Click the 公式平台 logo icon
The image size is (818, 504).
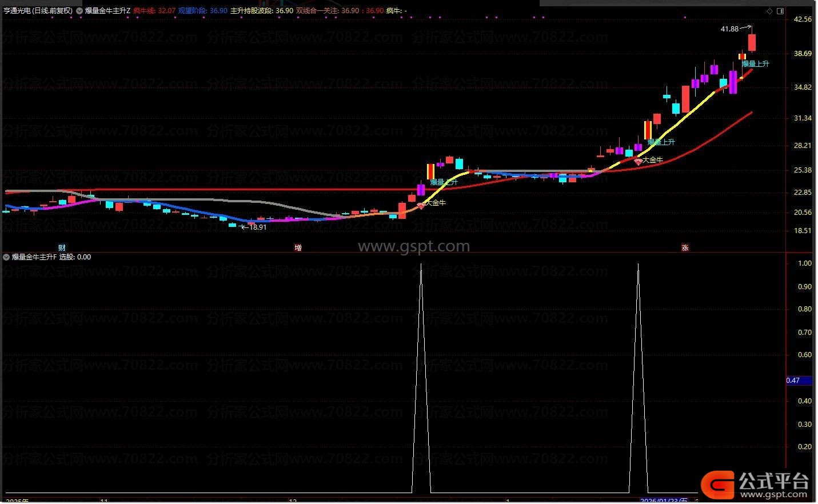[717, 485]
